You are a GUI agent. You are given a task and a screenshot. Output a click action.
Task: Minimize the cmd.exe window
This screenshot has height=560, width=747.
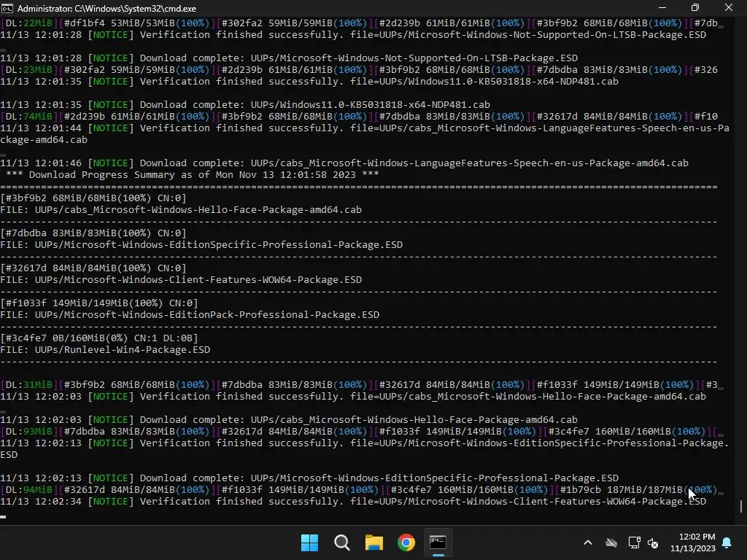point(662,7)
